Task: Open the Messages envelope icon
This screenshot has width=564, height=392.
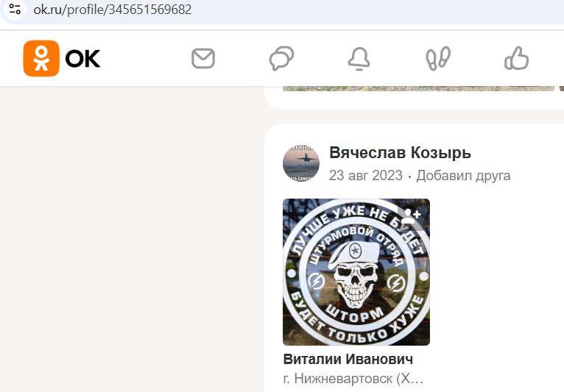Action: coord(203,59)
